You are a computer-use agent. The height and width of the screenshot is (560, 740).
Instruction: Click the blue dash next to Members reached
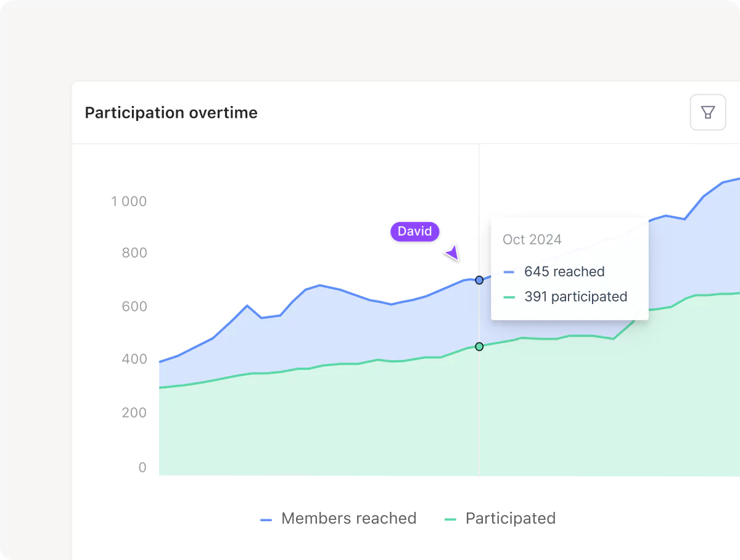point(266,520)
